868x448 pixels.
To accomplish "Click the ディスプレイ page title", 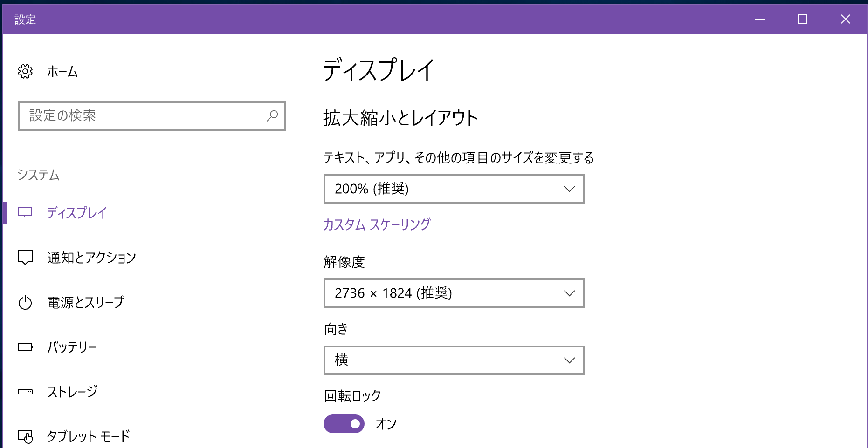I will [x=379, y=70].
